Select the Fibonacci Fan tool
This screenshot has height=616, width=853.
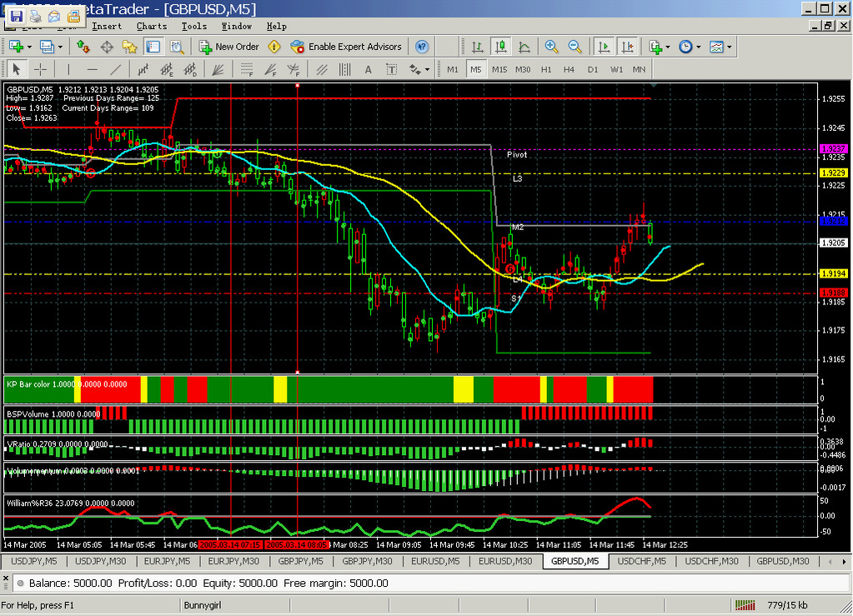[270, 69]
